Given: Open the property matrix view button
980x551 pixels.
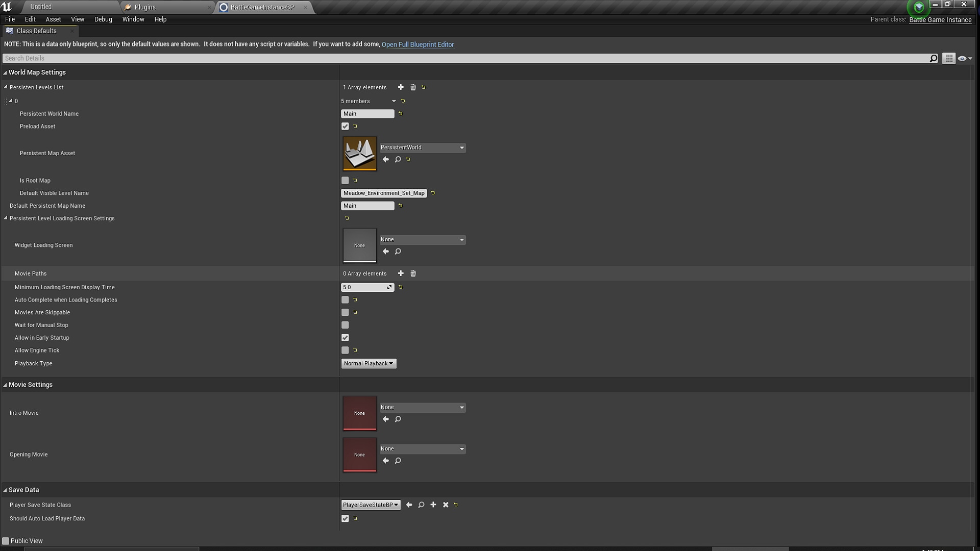Looking at the screenshot, I should (948, 58).
